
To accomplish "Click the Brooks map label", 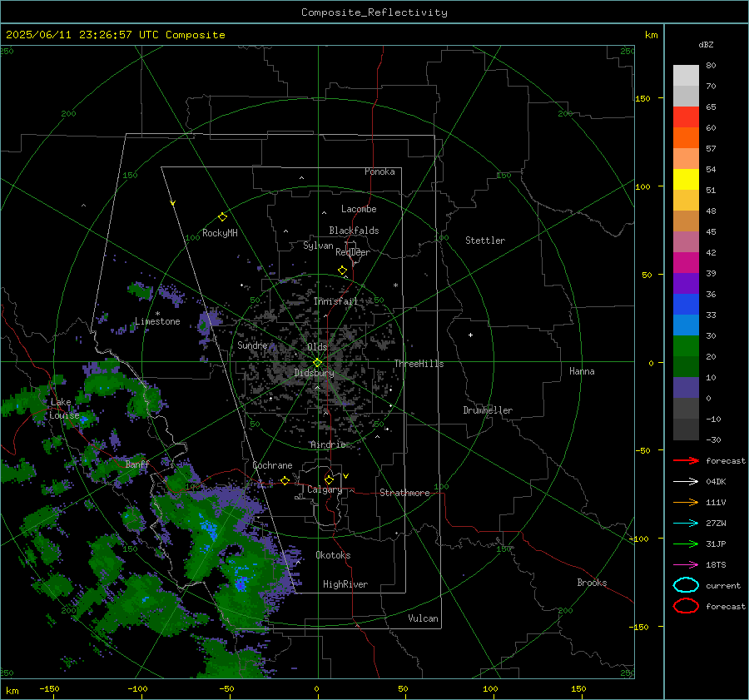I will point(592,583).
